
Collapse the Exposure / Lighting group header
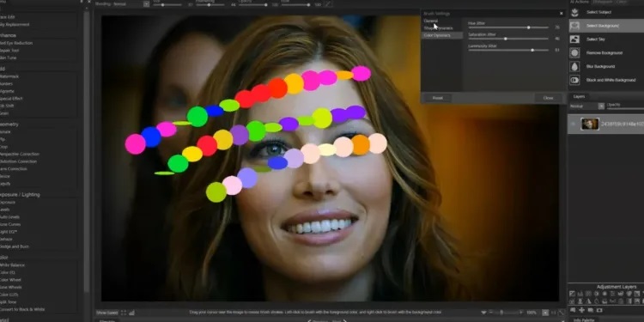[x=19, y=194]
